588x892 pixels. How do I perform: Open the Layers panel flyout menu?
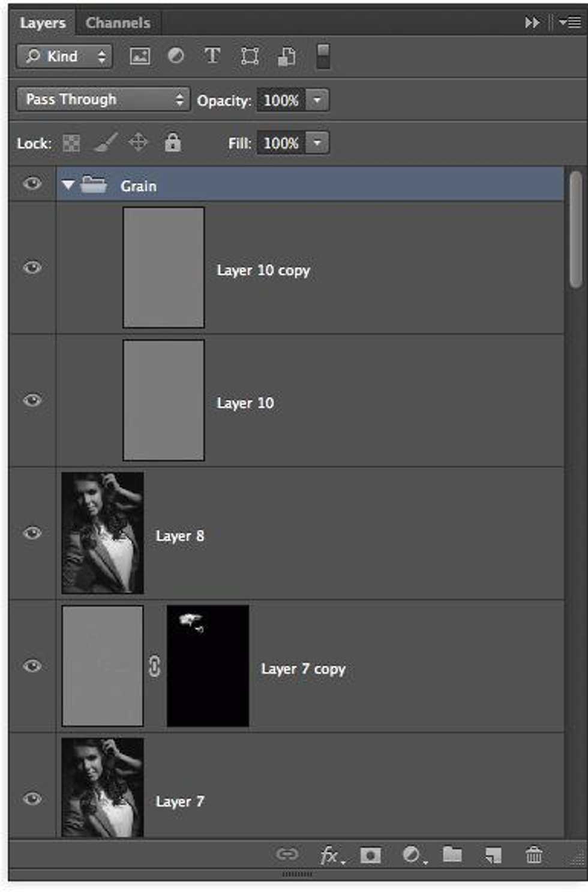570,23
